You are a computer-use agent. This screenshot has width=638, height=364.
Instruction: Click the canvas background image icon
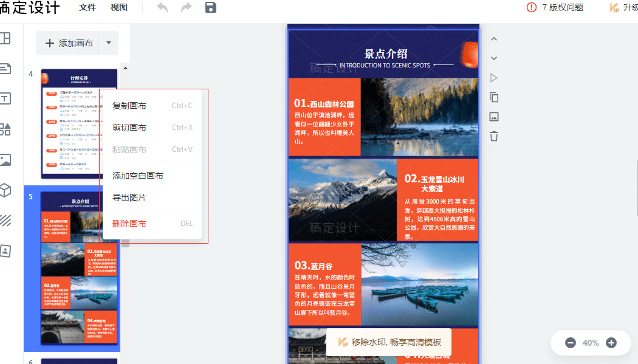pos(493,117)
